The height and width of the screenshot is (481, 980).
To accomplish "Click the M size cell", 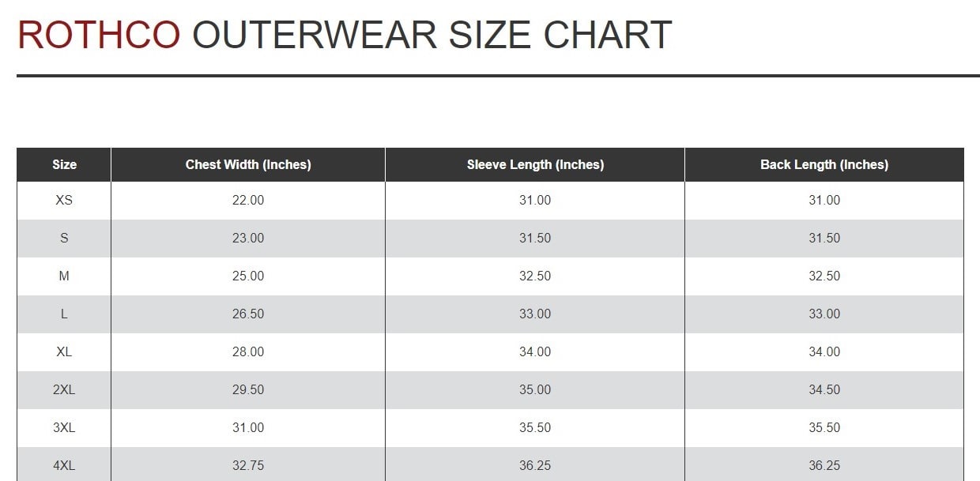I will [x=64, y=276].
